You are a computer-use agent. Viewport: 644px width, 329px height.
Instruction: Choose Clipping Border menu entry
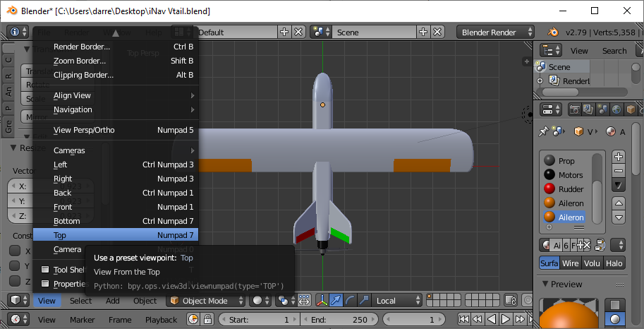(x=116, y=75)
